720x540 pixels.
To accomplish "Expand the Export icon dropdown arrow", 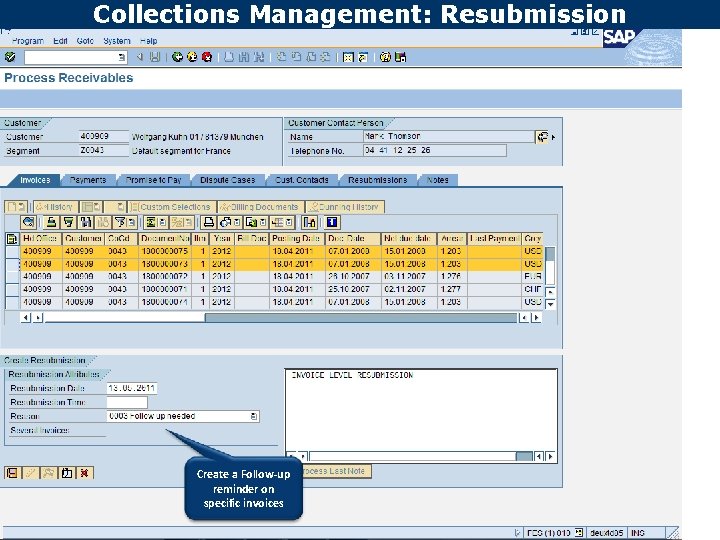I will 263,223.
